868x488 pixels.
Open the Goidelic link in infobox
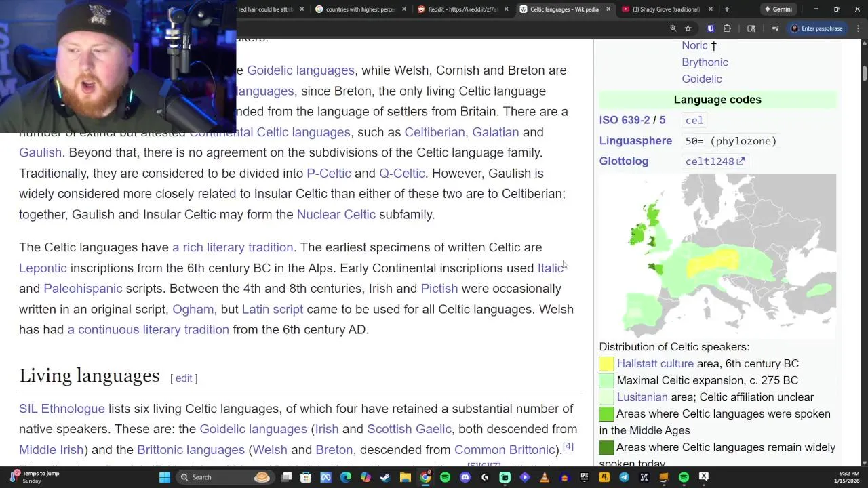[702, 79]
